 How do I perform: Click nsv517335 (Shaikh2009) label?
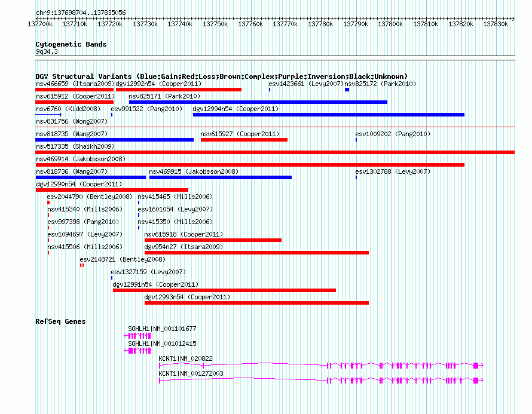point(75,146)
